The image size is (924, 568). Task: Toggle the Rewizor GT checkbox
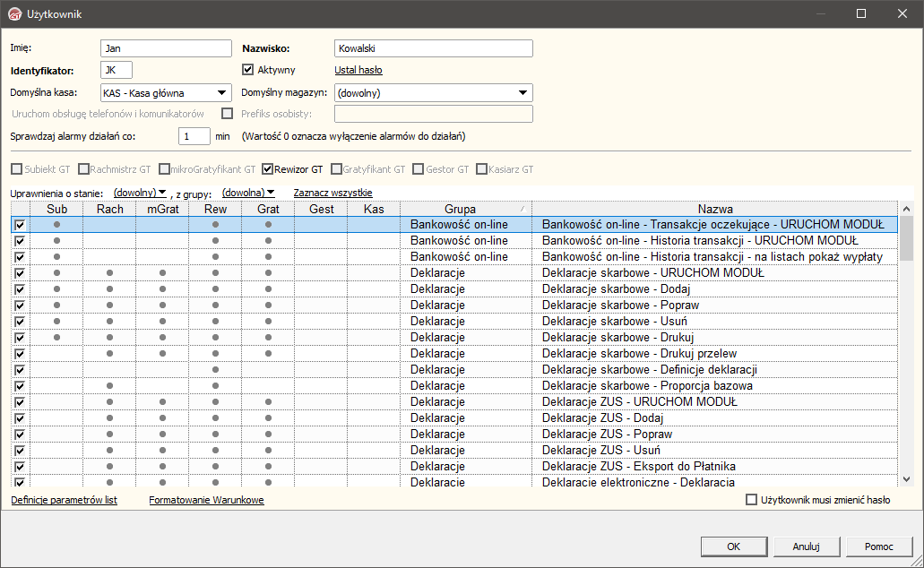tap(268, 168)
